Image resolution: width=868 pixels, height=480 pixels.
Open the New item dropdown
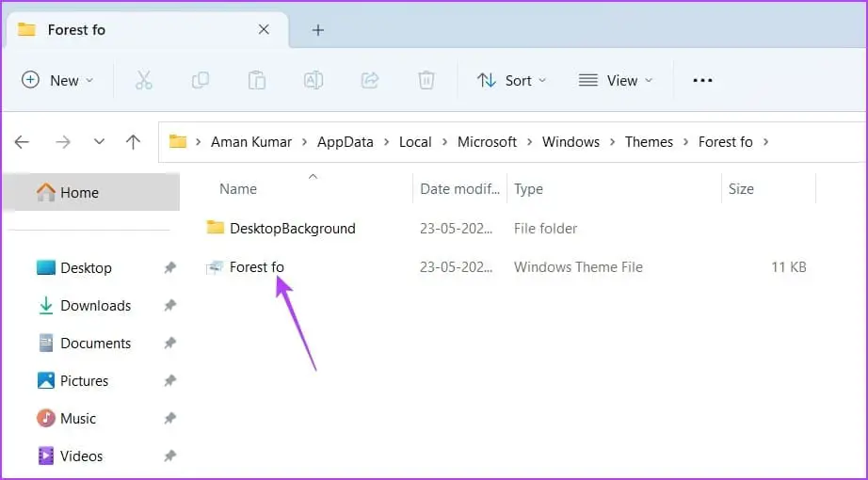(x=57, y=80)
